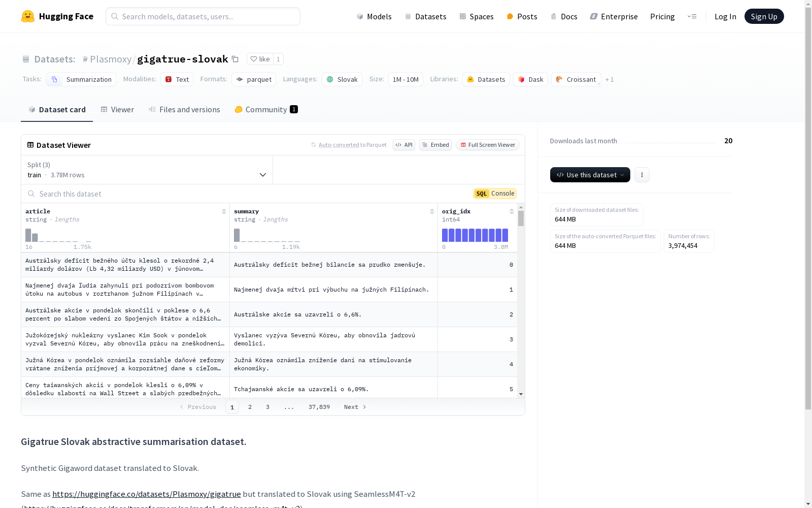This screenshot has width=812, height=508.
Task: Click the Croissant library tag
Action: coord(576,79)
